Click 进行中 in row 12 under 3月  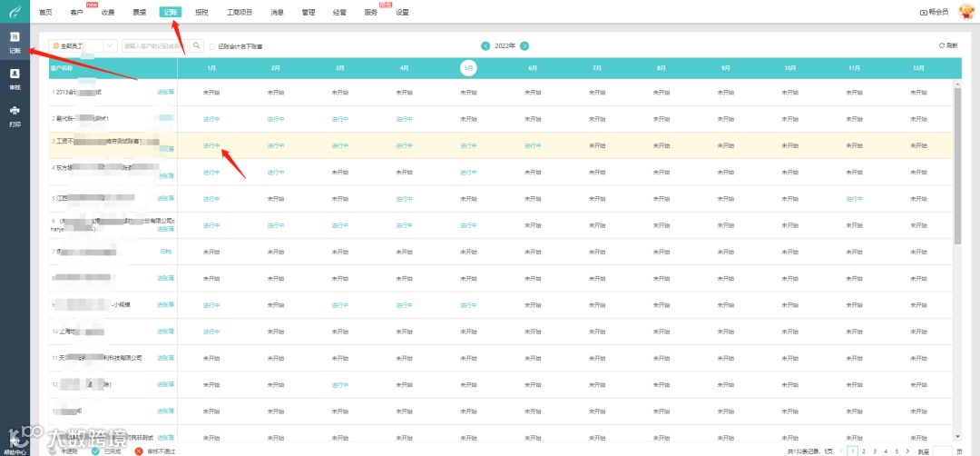(x=340, y=384)
